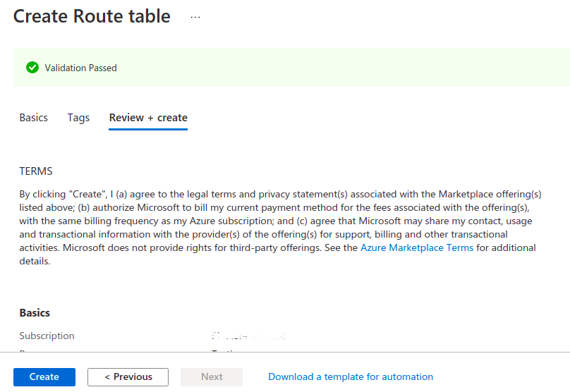Image resolution: width=570 pixels, height=392 pixels.
Task: Select the TERMS section heading
Action: tap(36, 171)
